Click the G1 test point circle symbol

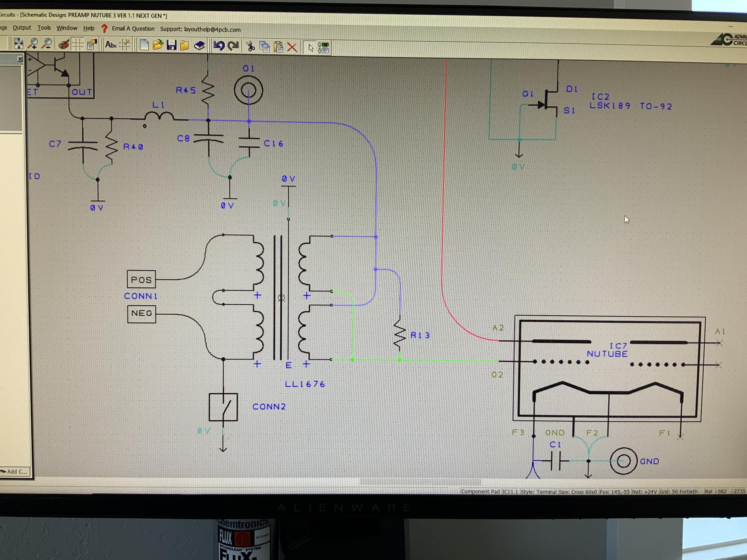[248, 90]
